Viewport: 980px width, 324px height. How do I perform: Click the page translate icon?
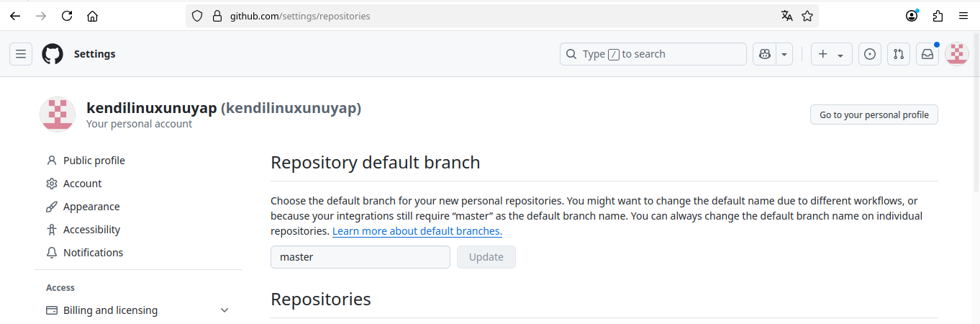[787, 16]
